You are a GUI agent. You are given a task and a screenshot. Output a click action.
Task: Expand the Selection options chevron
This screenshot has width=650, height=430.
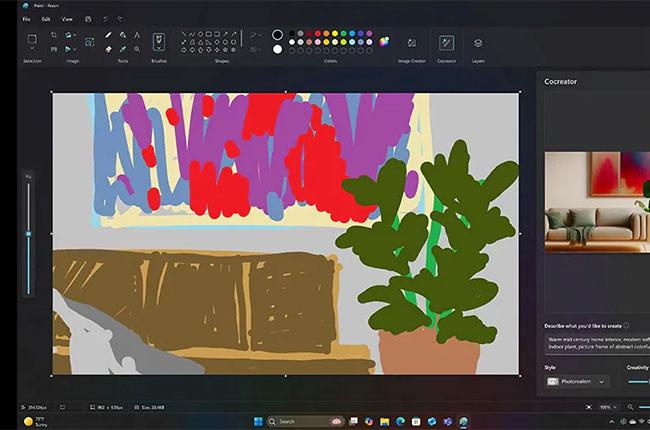coord(32,49)
